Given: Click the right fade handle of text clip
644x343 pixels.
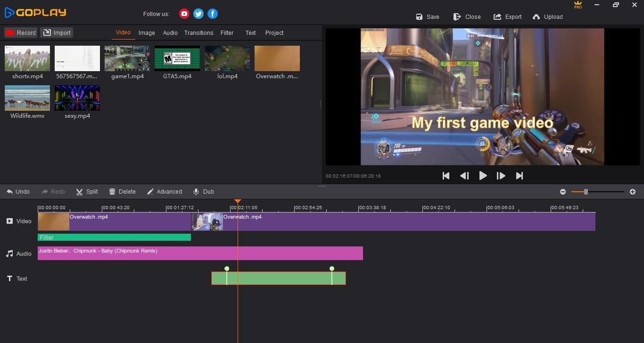Looking at the screenshot, I should [x=332, y=269].
